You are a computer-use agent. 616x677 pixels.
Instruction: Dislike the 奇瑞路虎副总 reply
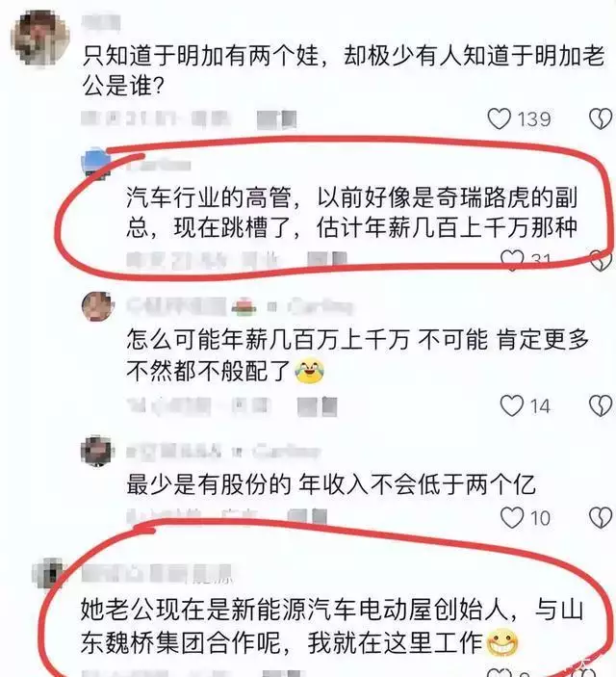(601, 261)
